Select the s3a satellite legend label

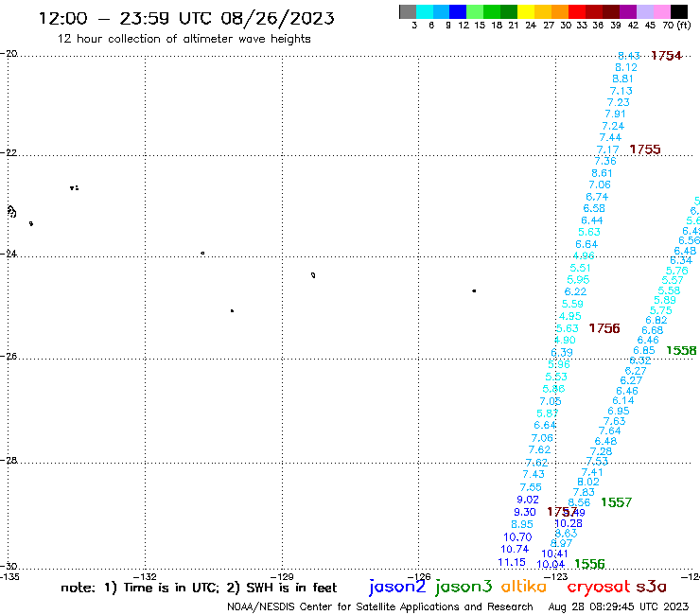coord(651,587)
